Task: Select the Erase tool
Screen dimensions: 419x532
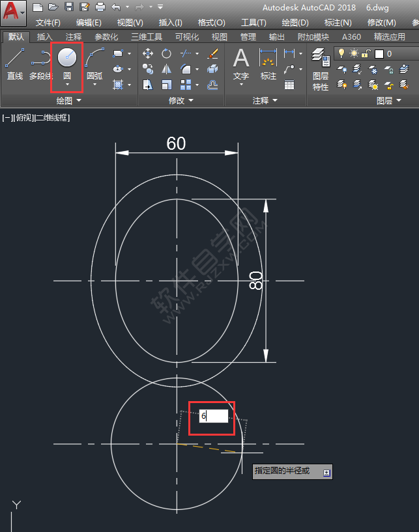Action: pyautogui.click(x=212, y=53)
